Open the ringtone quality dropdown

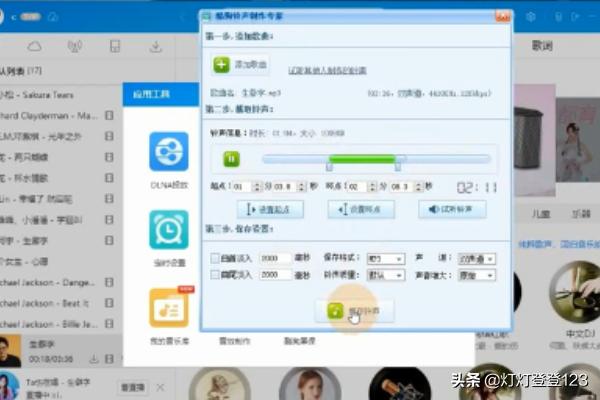pos(384,274)
